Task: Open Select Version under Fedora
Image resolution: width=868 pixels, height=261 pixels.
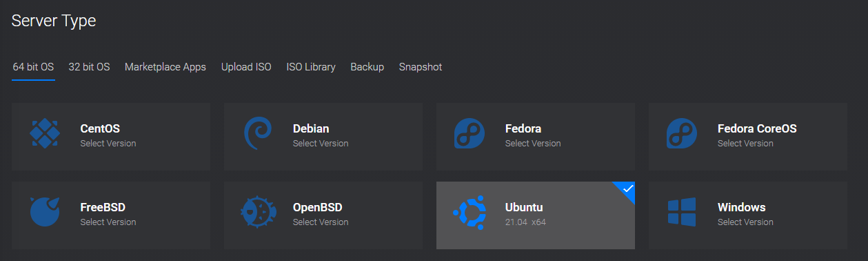Action: click(533, 144)
